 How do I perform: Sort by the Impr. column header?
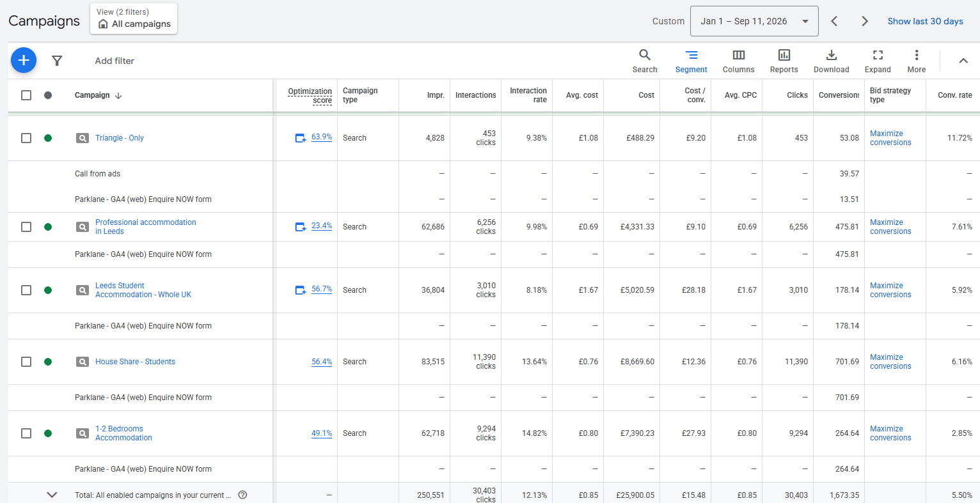[436, 95]
